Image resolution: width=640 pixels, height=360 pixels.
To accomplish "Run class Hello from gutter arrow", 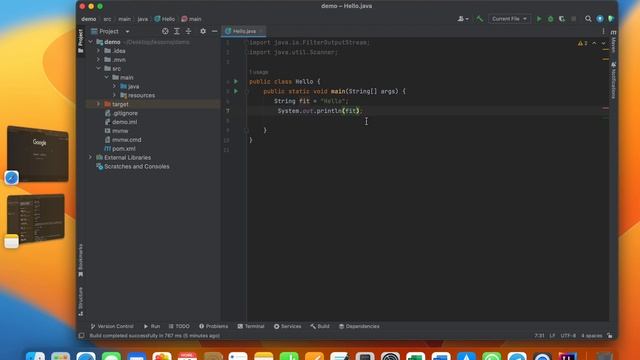I will coord(236,82).
